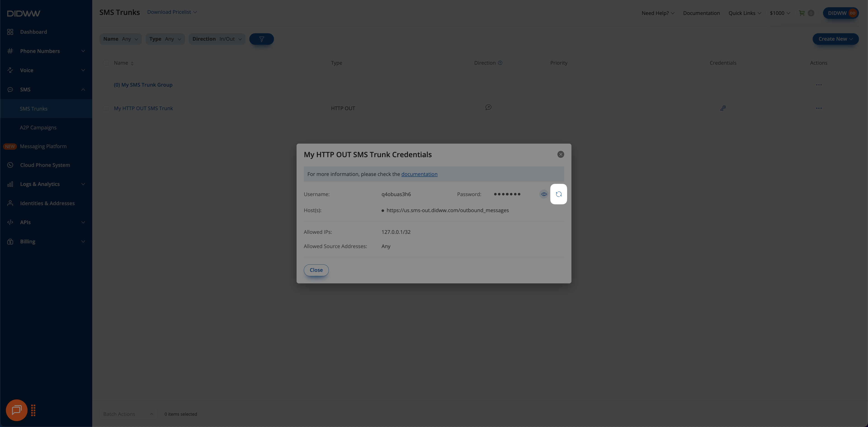This screenshot has width=868, height=427.
Task: Open My SMS Trunk Group
Action: click(x=143, y=85)
